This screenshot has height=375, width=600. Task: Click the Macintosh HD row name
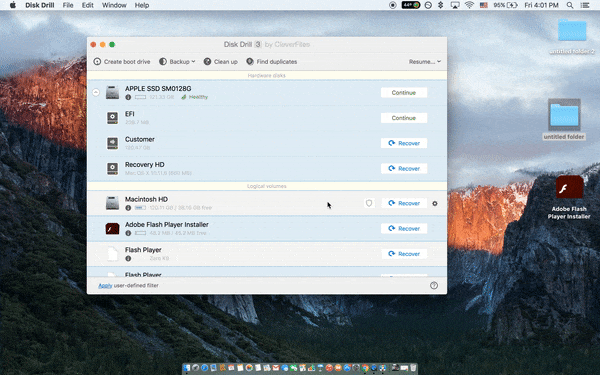[x=146, y=199]
